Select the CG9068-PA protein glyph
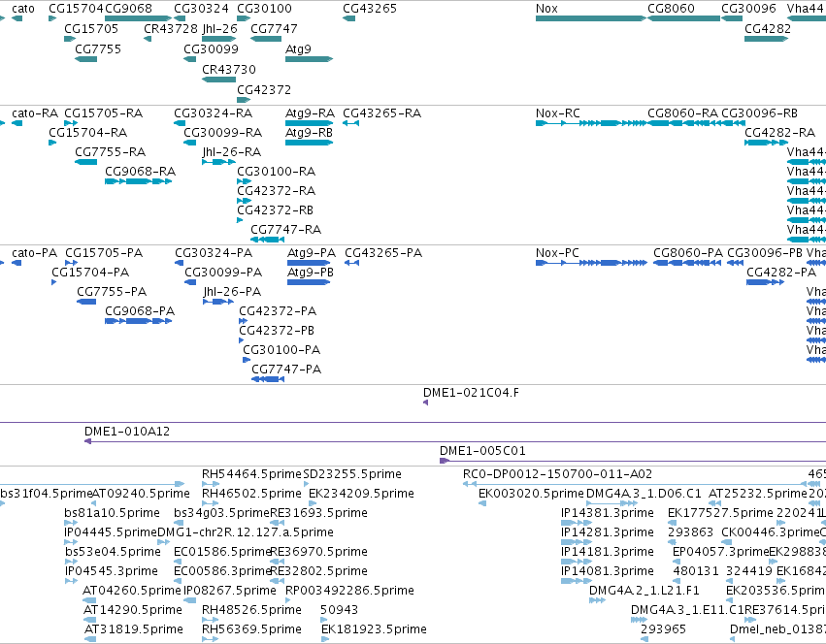 (x=138, y=321)
